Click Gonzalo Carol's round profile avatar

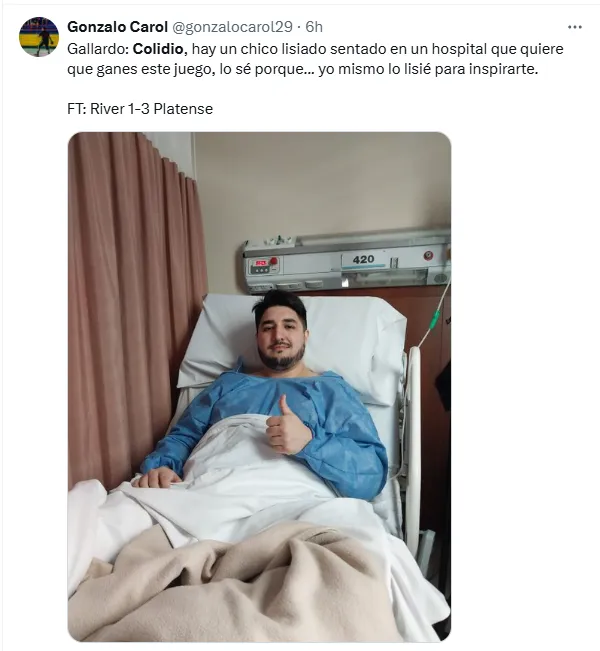39,37
